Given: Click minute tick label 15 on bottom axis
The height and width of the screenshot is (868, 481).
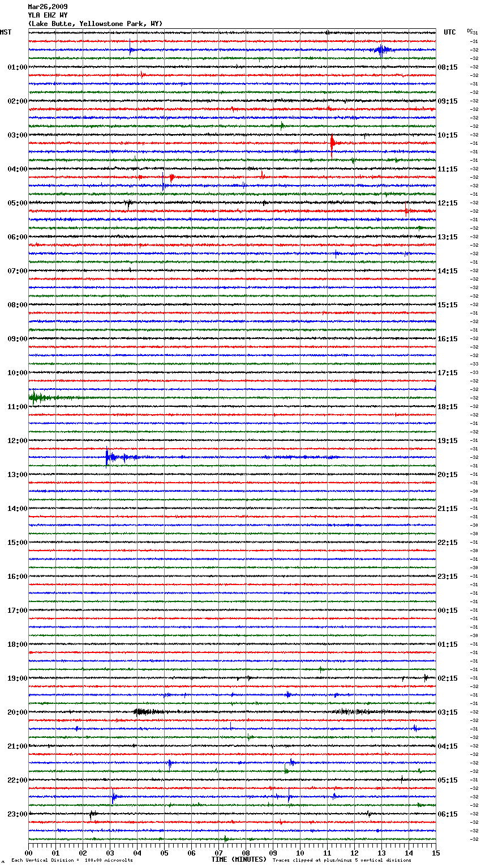Looking at the screenshot, I should [x=436, y=853].
